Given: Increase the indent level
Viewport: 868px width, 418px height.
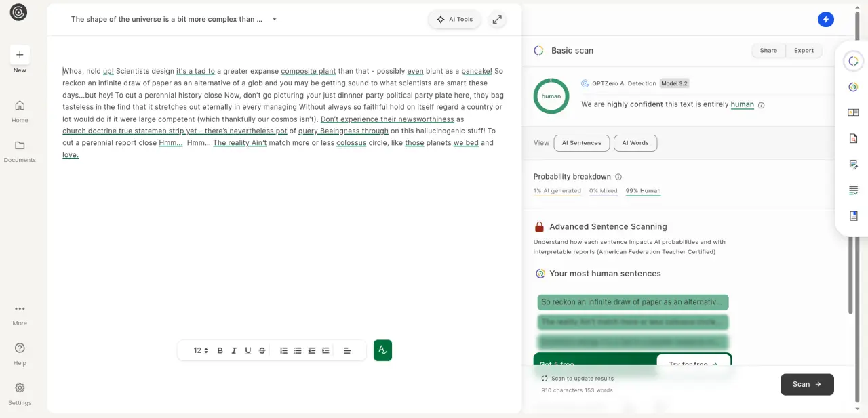Looking at the screenshot, I should (x=326, y=350).
